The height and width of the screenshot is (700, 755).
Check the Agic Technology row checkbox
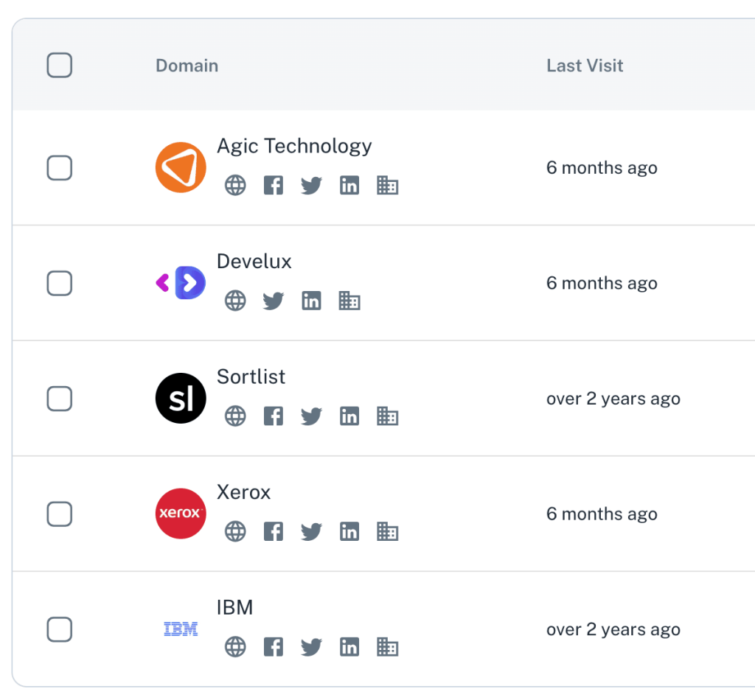[x=60, y=168]
